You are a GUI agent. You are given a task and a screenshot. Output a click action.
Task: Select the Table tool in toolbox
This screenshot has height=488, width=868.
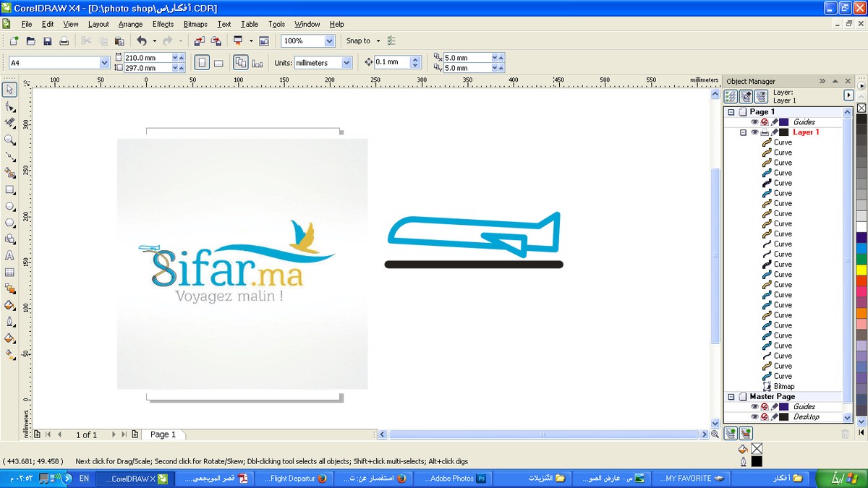(10, 273)
